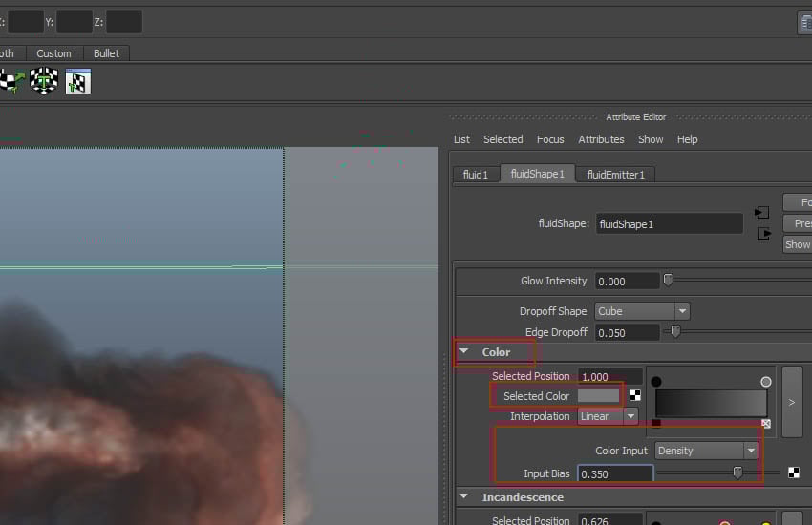Click the input connection arrow icon beside fluidShape

761,212
